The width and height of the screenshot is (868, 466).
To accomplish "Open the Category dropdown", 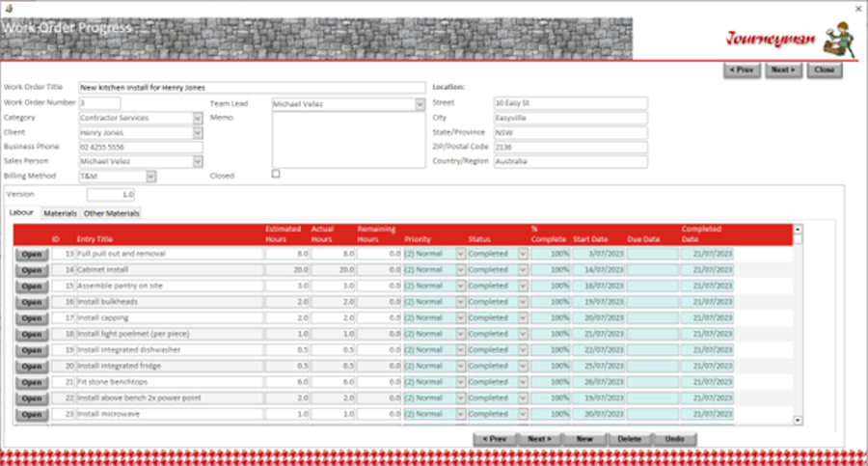I will click(198, 118).
